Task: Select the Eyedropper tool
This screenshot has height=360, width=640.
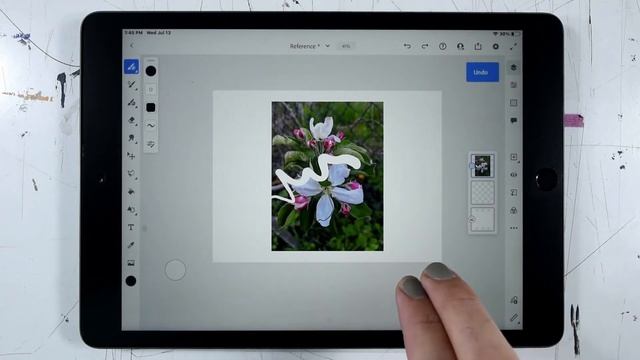Action: tap(131, 245)
